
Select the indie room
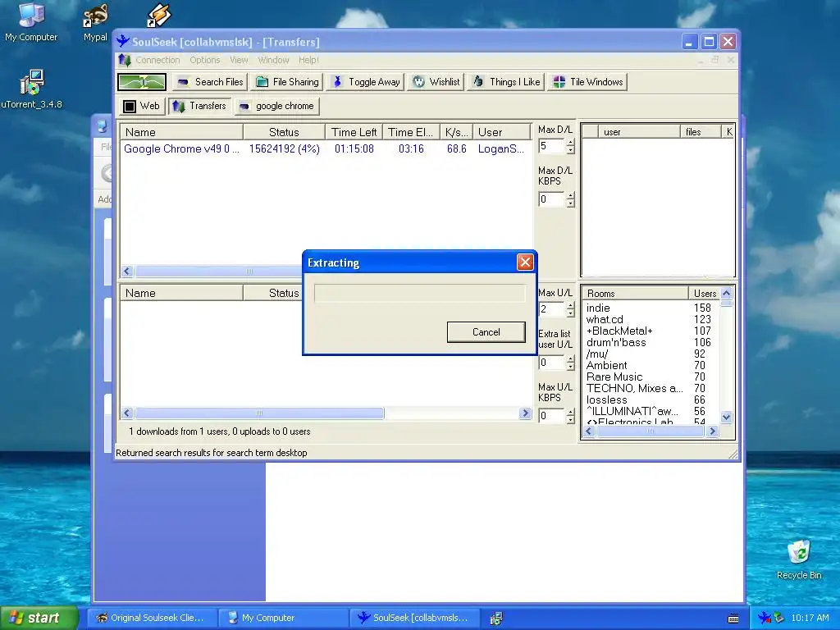click(x=649, y=308)
